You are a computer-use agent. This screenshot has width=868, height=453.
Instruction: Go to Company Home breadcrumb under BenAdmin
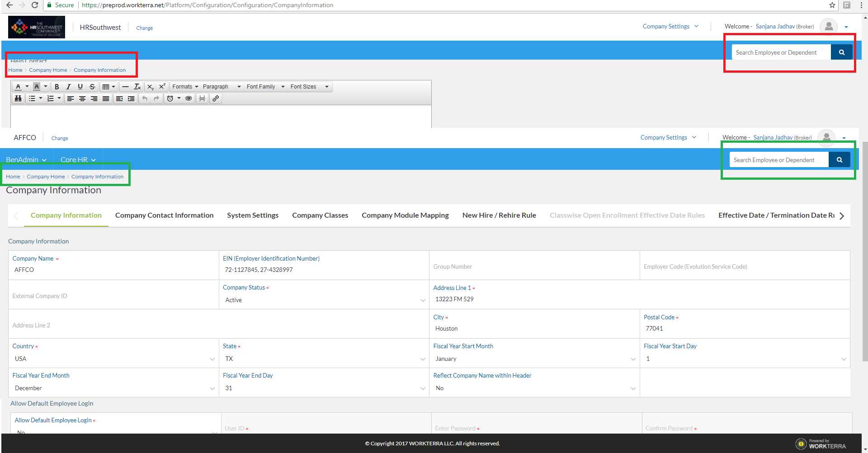[46, 177]
